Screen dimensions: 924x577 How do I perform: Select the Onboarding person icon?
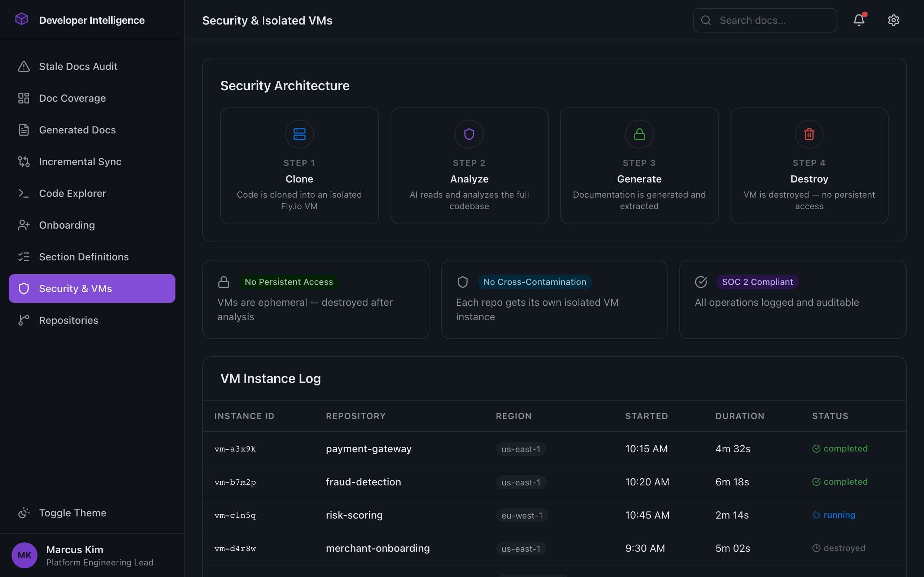pyautogui.click(x=24, y=225)
